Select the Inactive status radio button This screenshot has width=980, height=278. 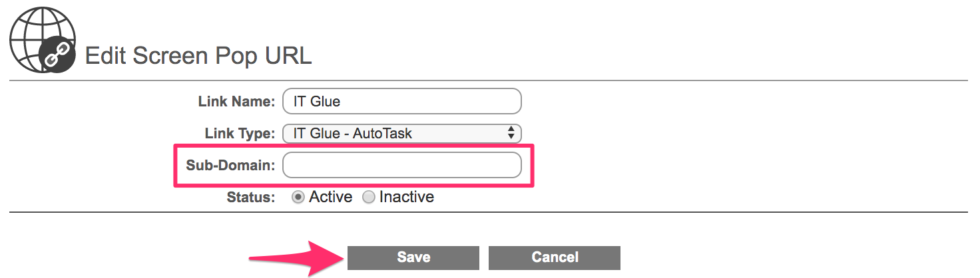tap(369, 198)
